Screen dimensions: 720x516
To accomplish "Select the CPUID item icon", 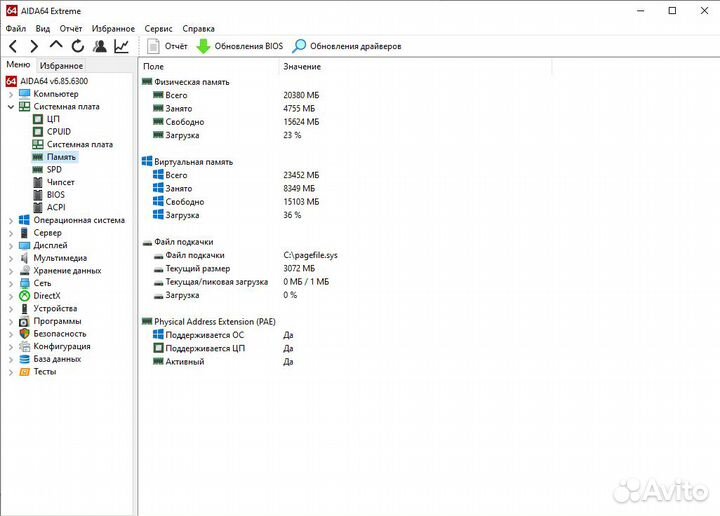I will pos(38,132).
